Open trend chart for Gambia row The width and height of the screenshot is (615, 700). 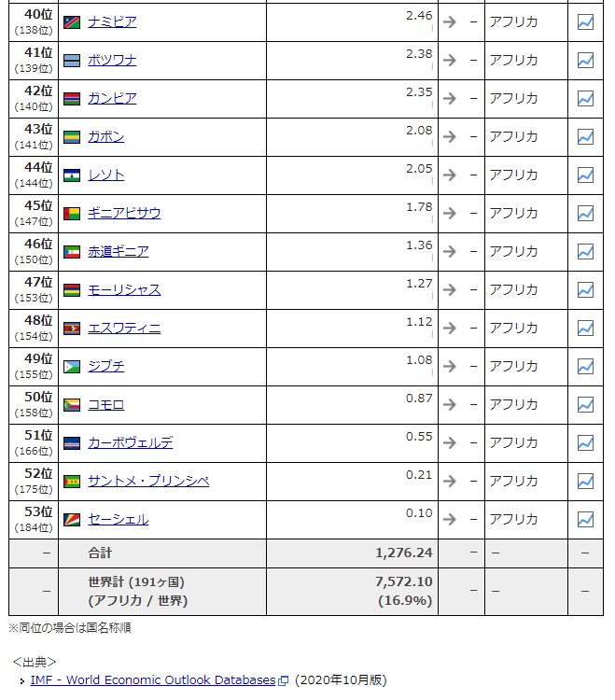coord(585,98)
